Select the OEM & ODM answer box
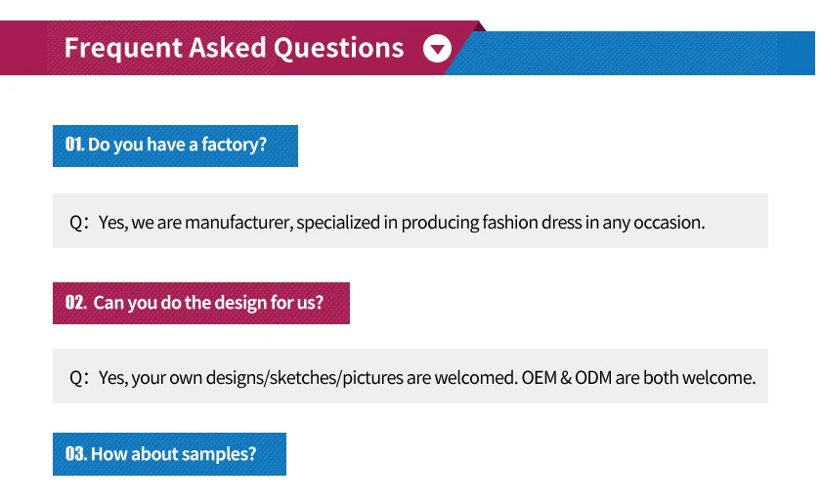Viewport: 821px width, 504px height. 410,376
